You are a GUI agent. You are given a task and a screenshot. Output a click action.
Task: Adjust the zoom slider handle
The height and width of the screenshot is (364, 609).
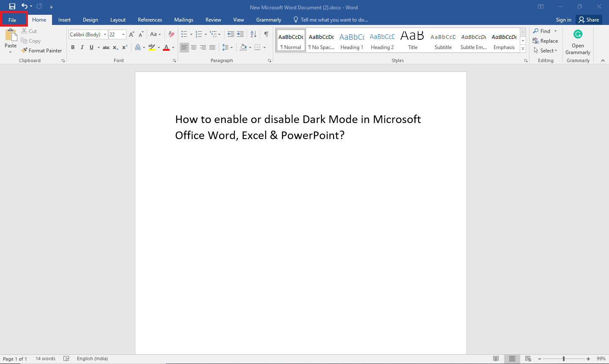pyautogui.click(x=563, y=359)
